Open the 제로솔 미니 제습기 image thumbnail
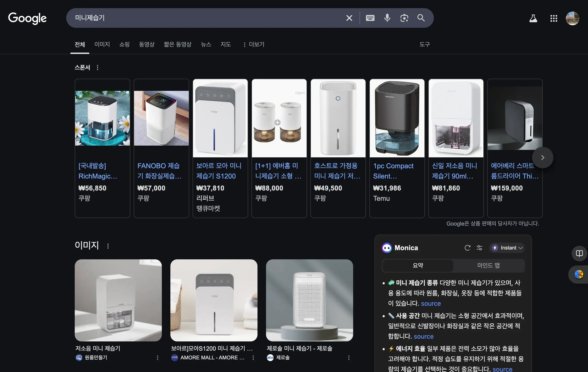This screenshot has height=372, width=588. [309, 300]
